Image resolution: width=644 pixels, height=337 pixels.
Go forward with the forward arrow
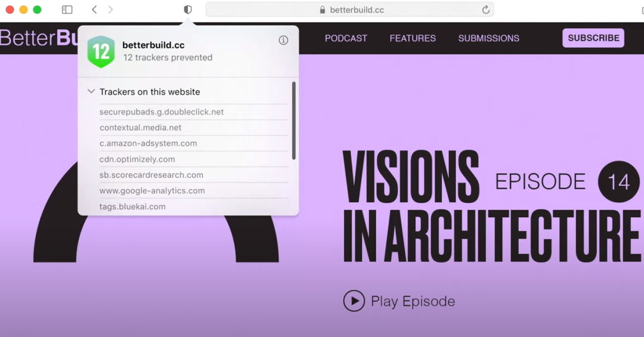(110, 10)
